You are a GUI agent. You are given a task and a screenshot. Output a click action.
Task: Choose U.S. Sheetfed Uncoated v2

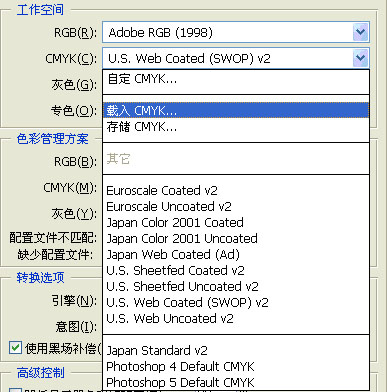236,286
